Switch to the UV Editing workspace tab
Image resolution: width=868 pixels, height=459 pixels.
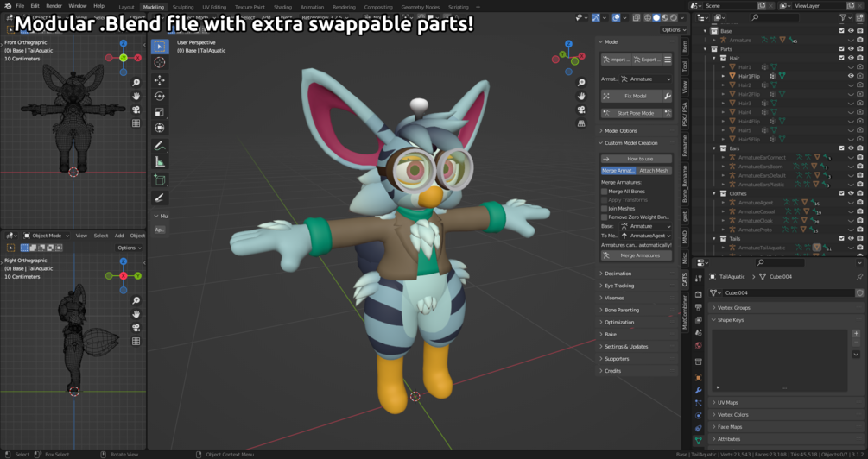(214, 7)
